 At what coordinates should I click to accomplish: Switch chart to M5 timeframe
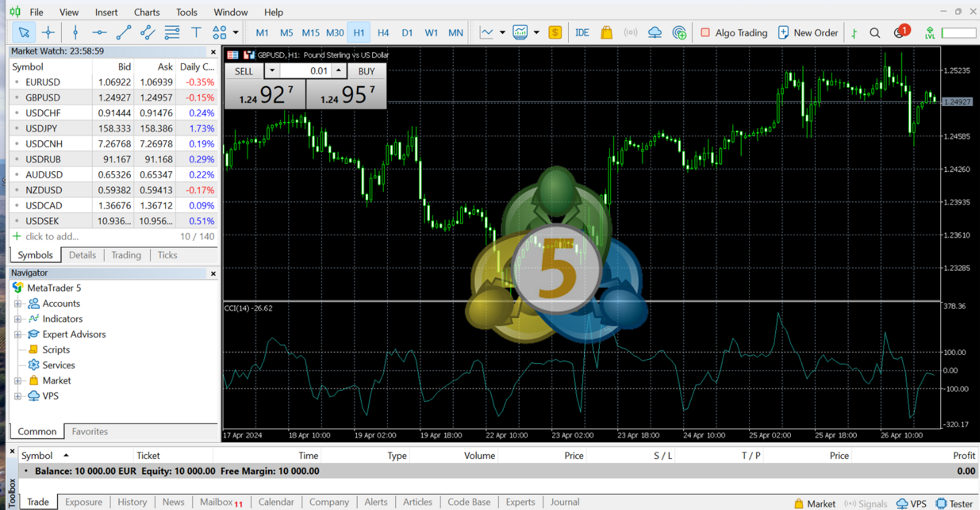click(x=286, y=32)
